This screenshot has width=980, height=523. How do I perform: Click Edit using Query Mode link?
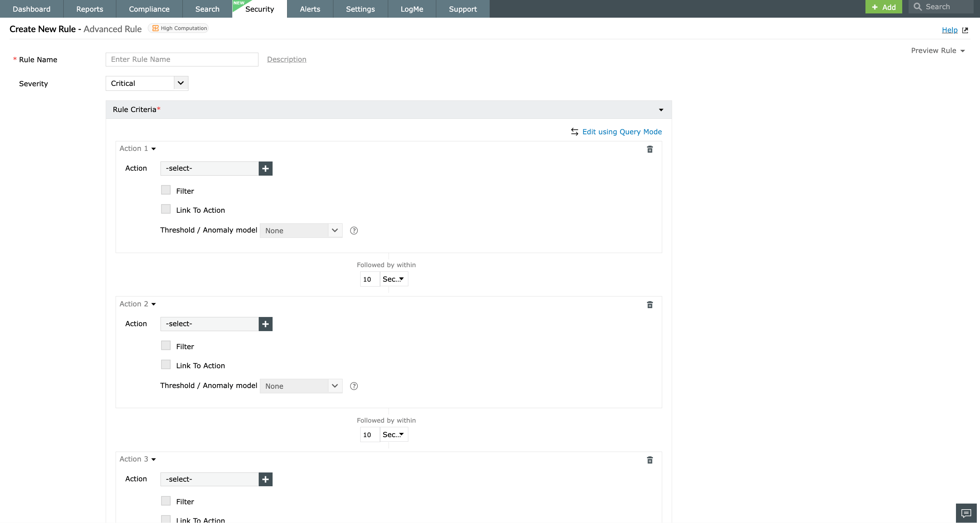point(621,131)
